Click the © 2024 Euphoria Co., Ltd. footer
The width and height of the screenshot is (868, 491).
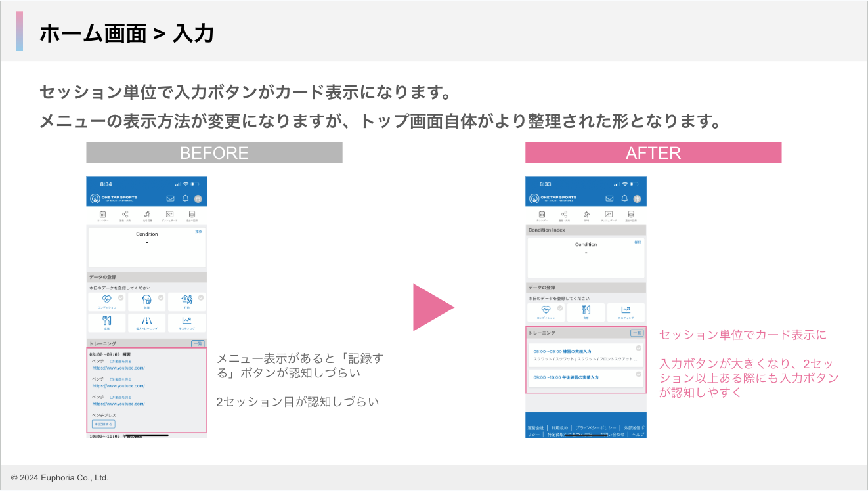(x=60, y=478)
